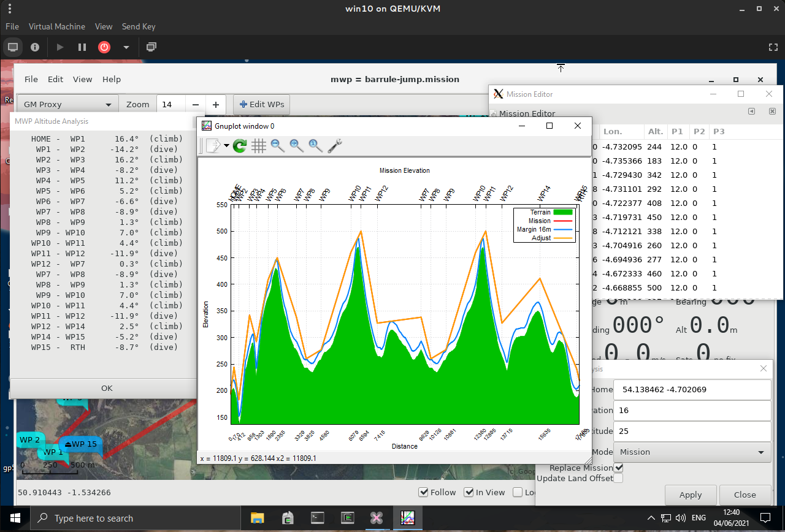
Task: Open Windows notification center icon
Action: tap(766, 518)
